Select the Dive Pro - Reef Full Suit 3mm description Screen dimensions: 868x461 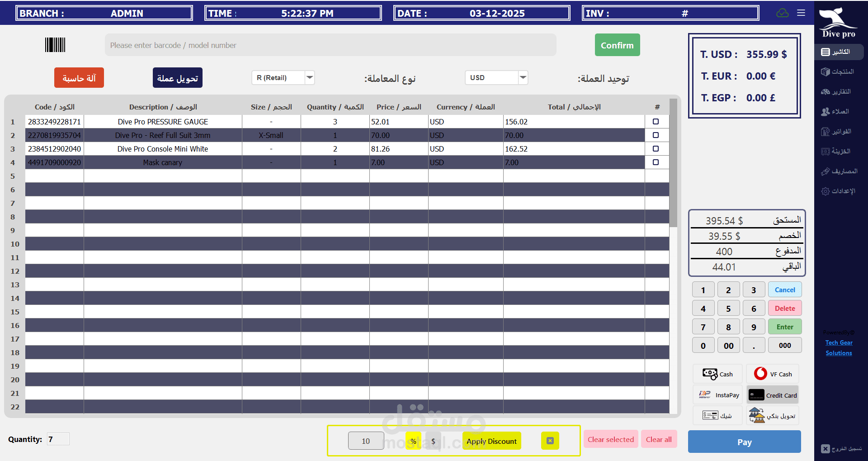tap(163, 135)
